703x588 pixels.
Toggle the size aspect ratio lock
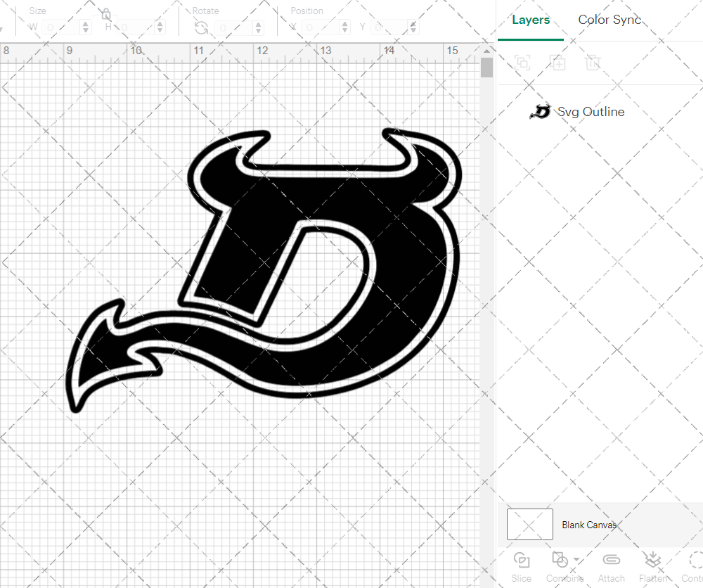[x=106, y=14]
